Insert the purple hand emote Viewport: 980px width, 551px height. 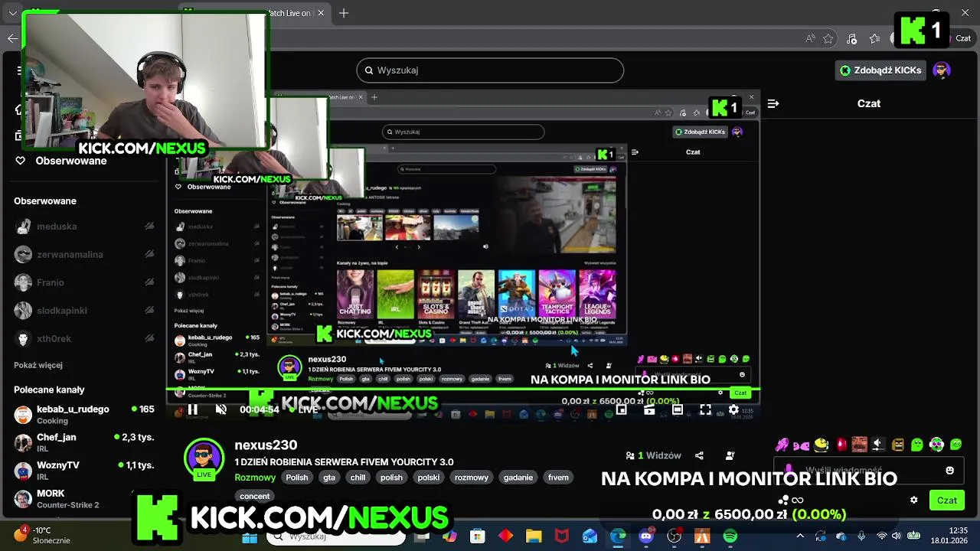click(782, 445)
